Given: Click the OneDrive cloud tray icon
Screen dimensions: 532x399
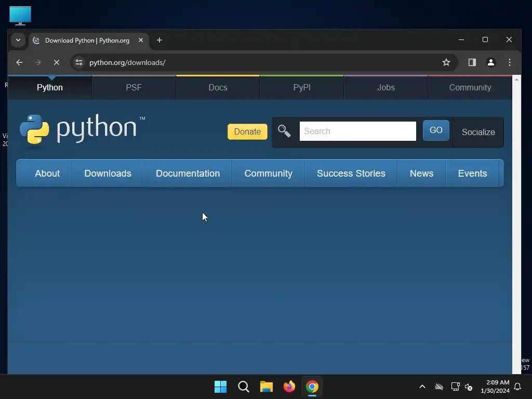Looking at the screenshot, I should (439, 387).
